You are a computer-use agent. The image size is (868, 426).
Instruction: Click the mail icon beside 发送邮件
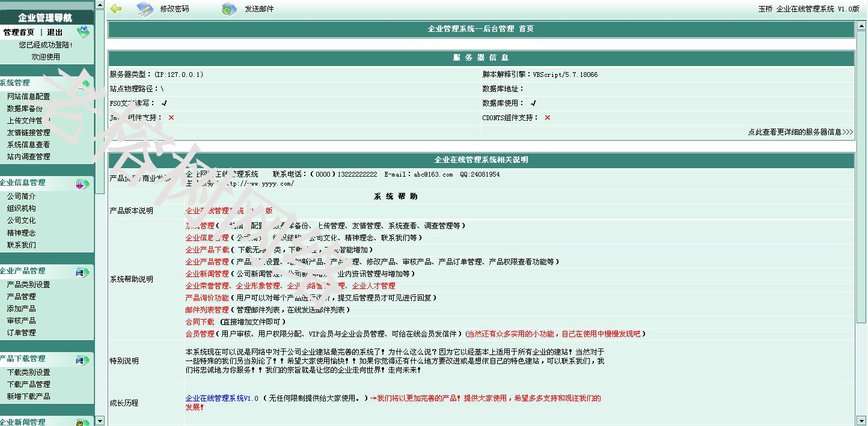click(229, 9)
